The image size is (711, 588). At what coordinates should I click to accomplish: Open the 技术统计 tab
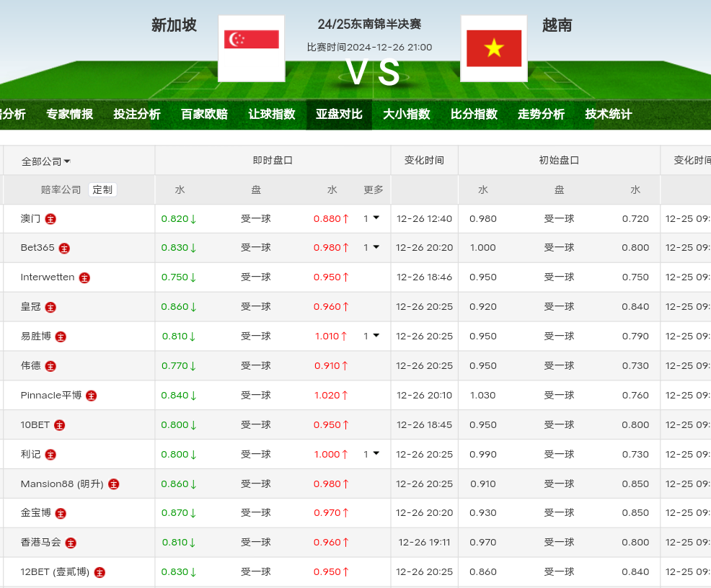click(x=608, y=114)
